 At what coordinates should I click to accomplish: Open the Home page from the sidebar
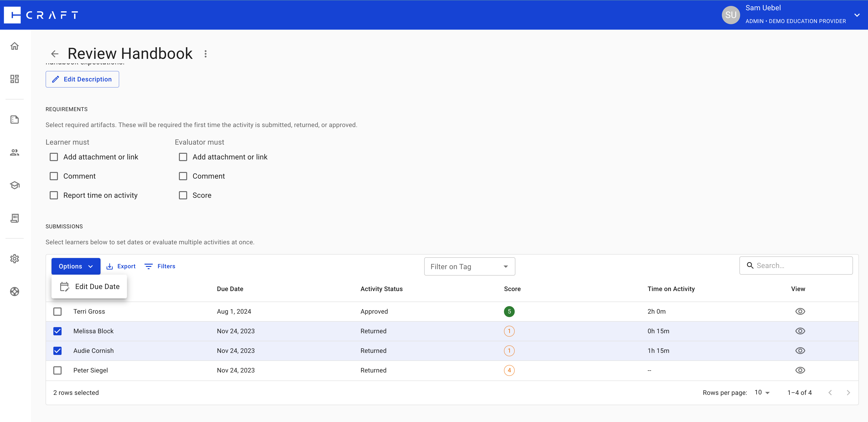15,46
